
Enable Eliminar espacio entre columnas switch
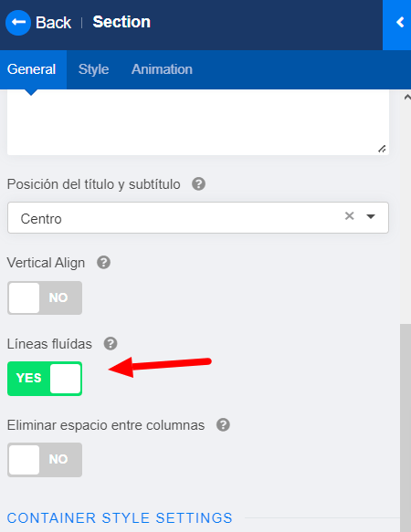(45, 460)
